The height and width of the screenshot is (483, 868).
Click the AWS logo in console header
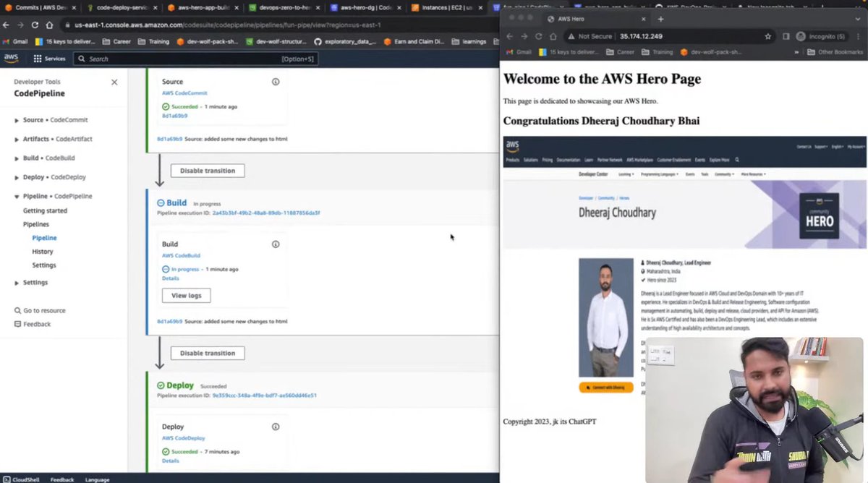tap(11, 58)
